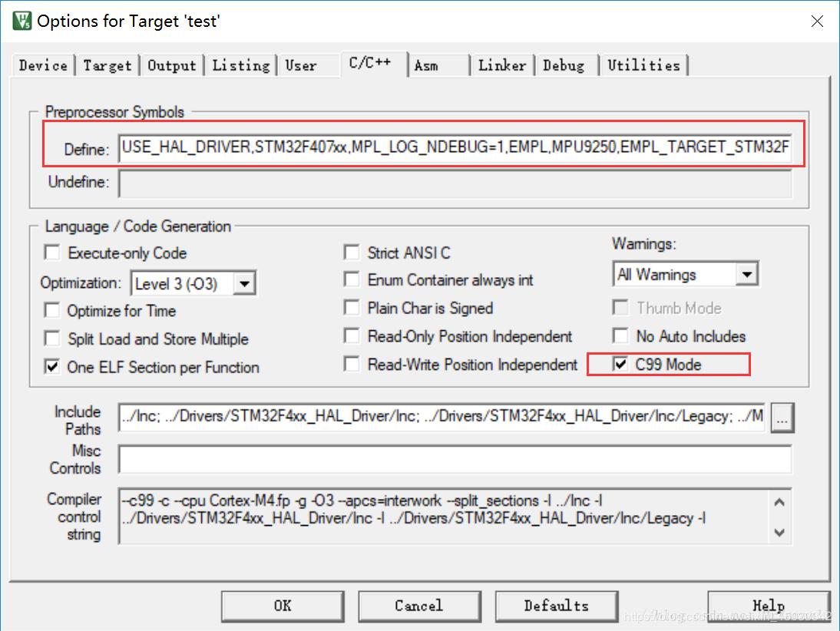Check the No Auto Includes option
Viewport: 840px width, 631px height.
[620, 336]
